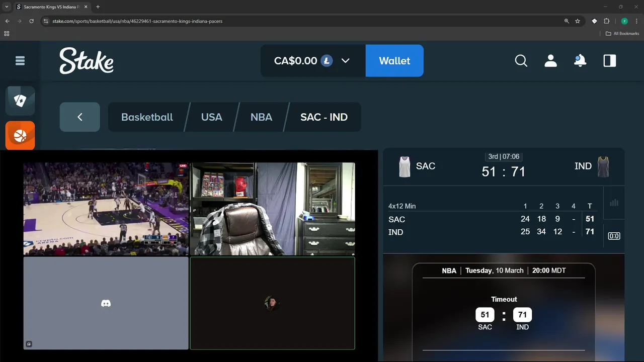View site information icon in address bar
Viewport: 644px width, 362px height.
(x=46, y=21)
